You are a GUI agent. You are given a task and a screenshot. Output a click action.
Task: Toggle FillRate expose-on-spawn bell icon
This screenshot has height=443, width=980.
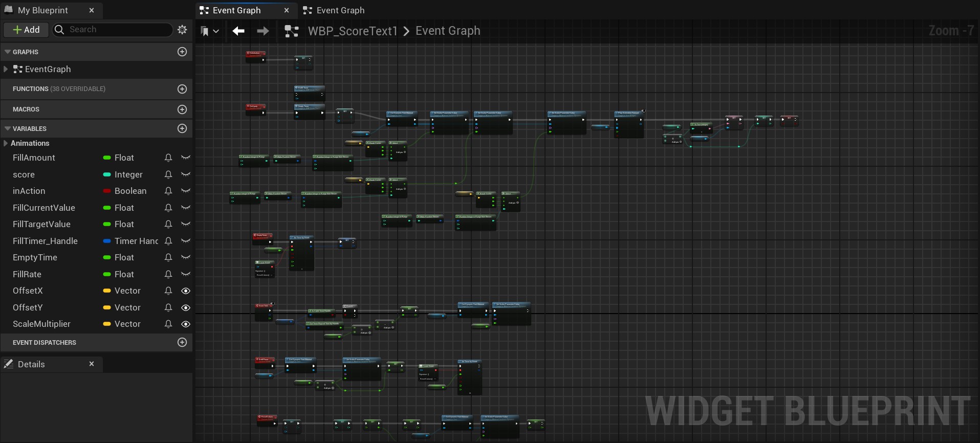[x=168, y=274]
